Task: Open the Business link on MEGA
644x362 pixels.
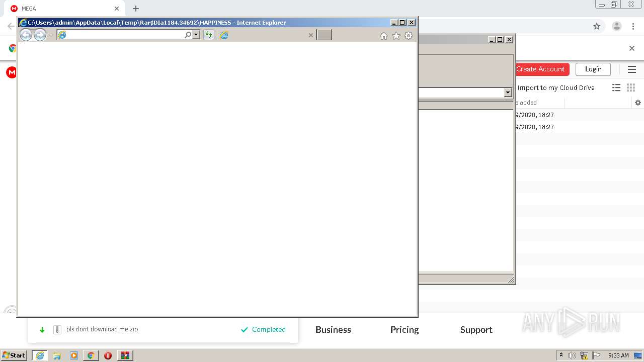Action: tap(333, 330)
